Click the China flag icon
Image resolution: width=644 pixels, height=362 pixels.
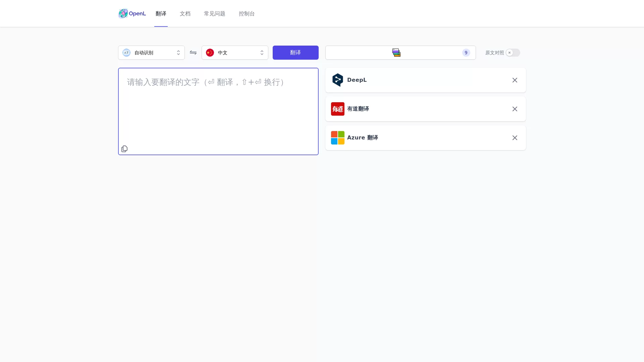pyautogui.click(x=210, y=53)
